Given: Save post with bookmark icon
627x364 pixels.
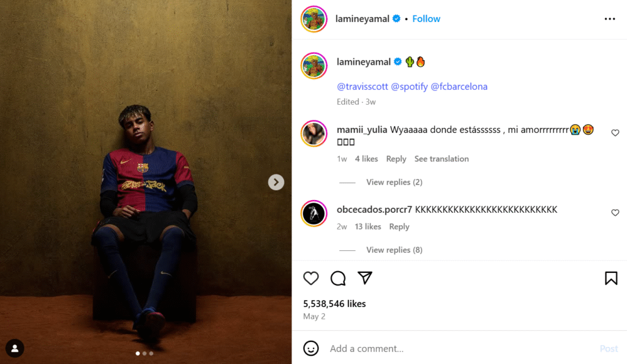Looking at the screenshot, I should (x=611, y=278).
